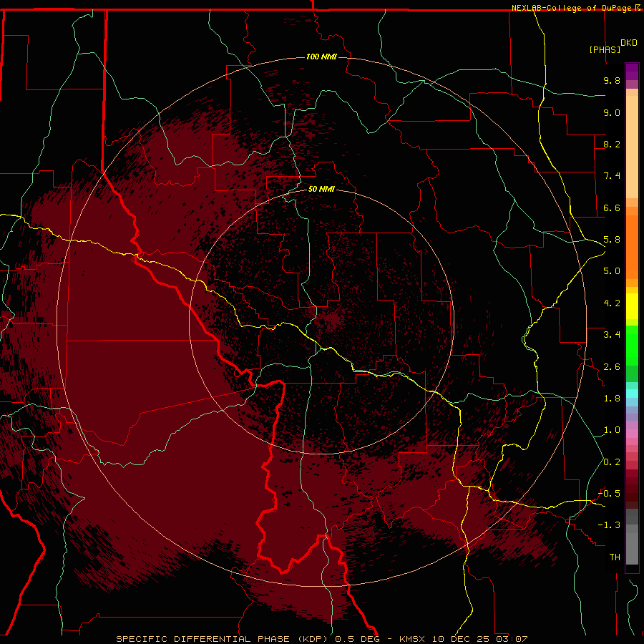Click the -1.3 scale value

[x=609, y=525]
